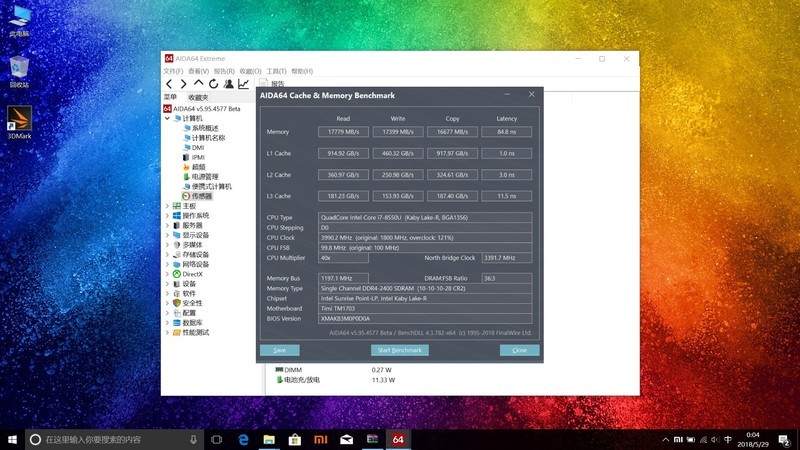Click the Windows taskbar search box
Screen dimensions: 800x450
click(x=110, y=439)
